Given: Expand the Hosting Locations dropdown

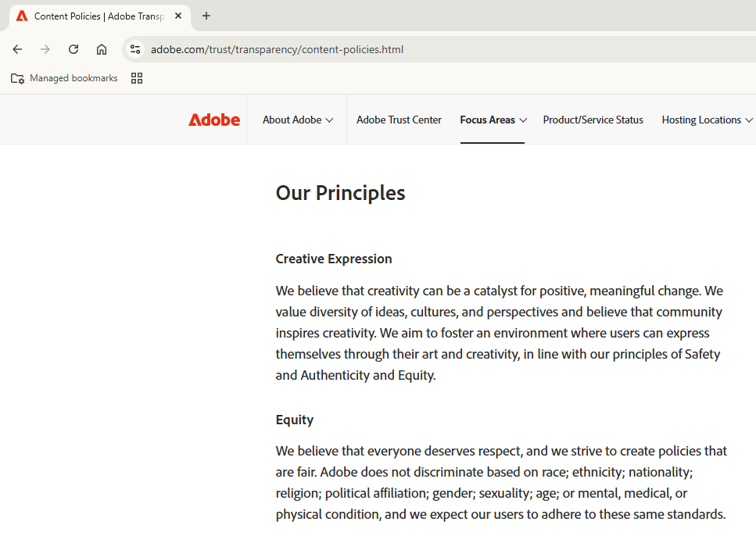Looking at the screenshot, I should 707,120.
